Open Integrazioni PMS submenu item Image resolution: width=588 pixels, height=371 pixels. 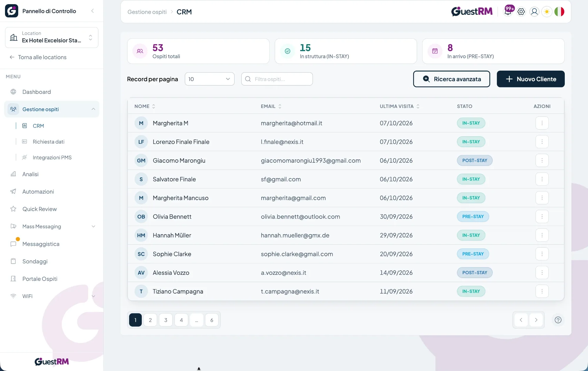[52, 158]
